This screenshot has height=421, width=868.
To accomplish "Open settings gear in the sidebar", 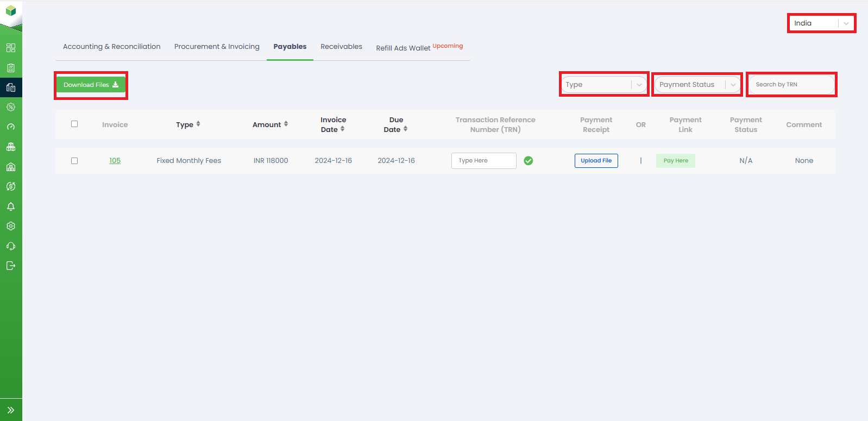I will click(x=11, y=226).
